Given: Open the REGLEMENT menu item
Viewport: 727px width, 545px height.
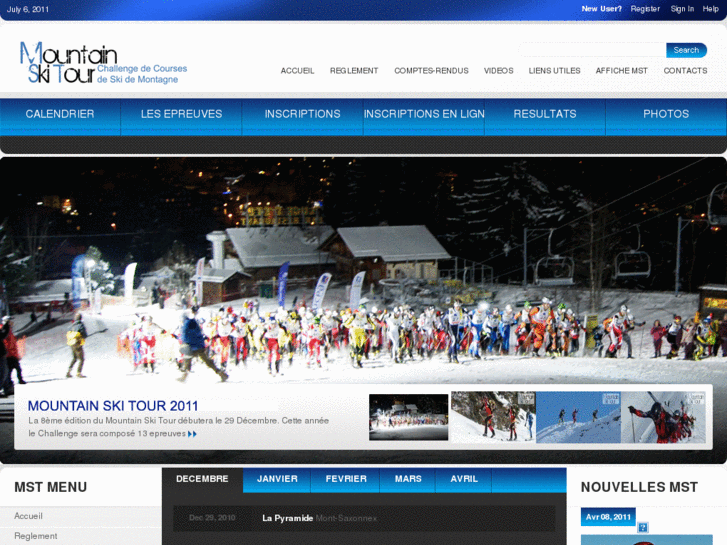Looking at the screenshot, I should pyautogui.click(x=354, y=71).
